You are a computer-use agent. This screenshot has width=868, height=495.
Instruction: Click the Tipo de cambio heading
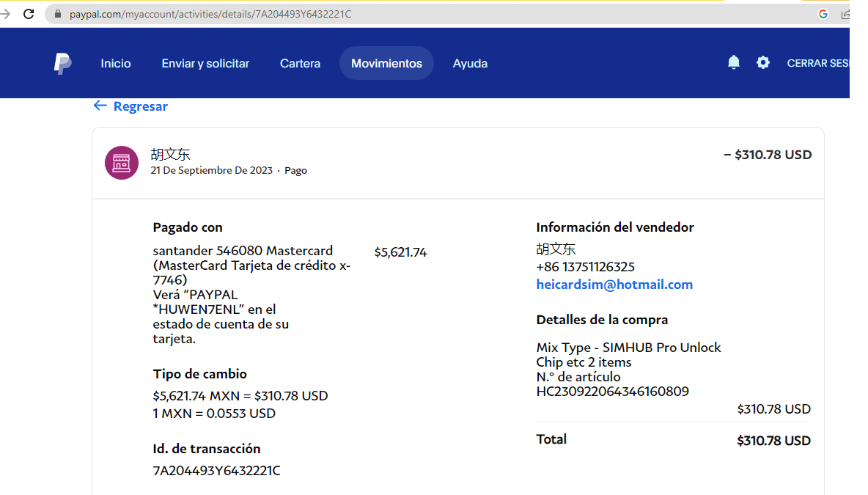200,374
